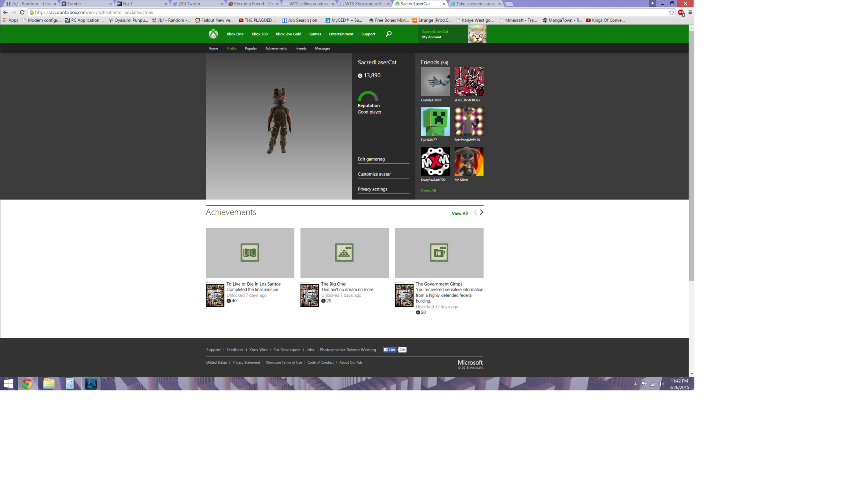Open AdBlock Plus extension icon

pyautogui.click(x=681, y=13)
